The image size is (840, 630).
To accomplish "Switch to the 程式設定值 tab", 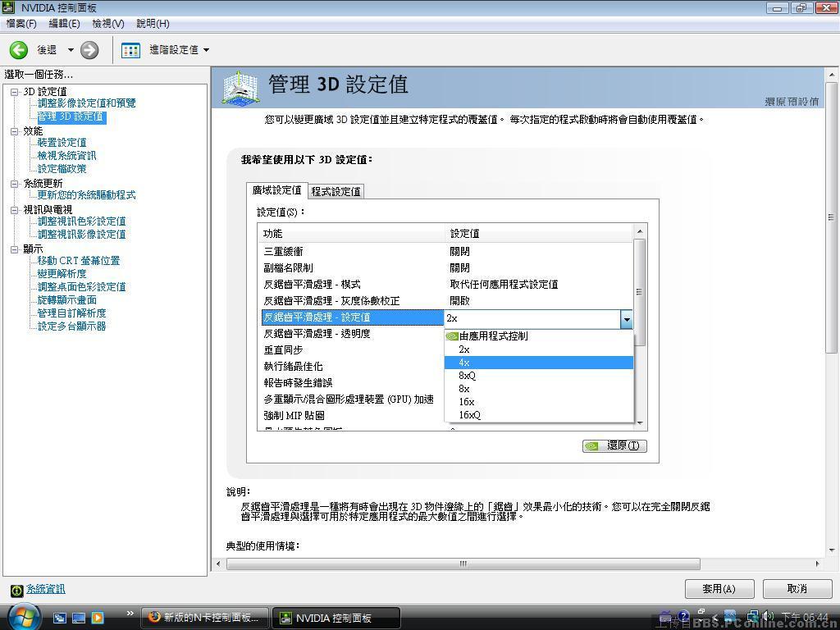I will coord(336,191).
